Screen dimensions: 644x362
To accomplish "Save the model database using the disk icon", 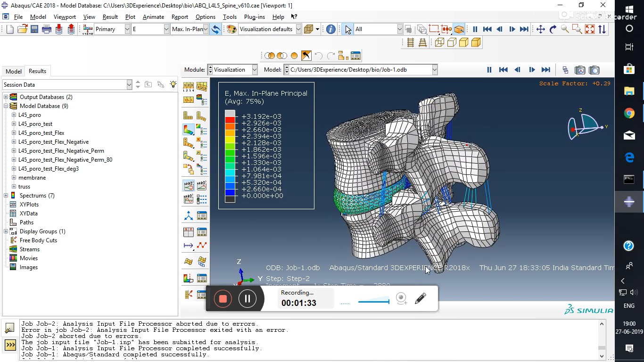I will [34, 29].
